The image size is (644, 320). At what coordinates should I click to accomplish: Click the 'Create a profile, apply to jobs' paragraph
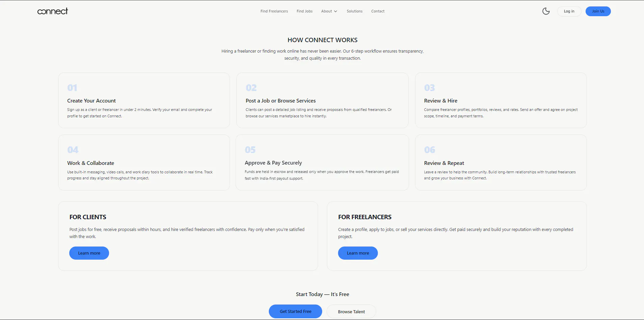pos(456,233)
